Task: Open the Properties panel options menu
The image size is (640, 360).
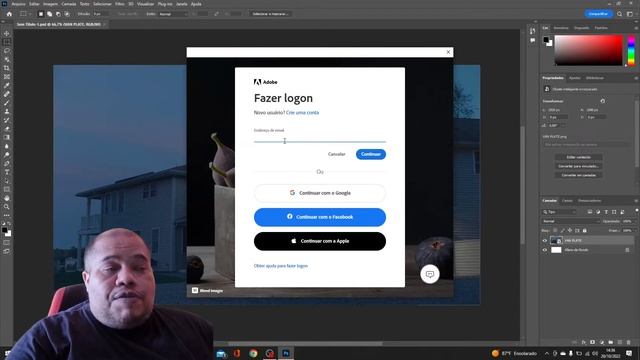Action: click(x=636, y=78)
